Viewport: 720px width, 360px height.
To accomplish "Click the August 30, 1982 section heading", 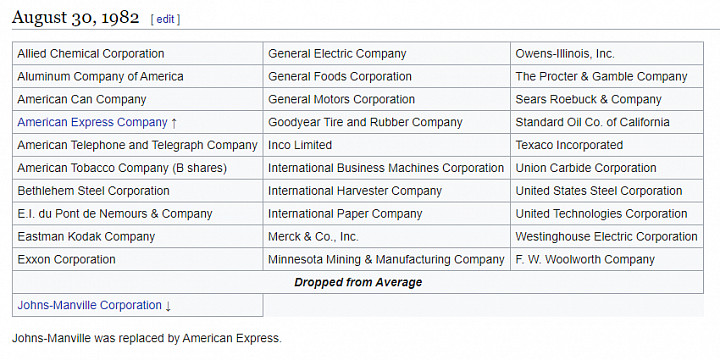I will coord(75,17).
